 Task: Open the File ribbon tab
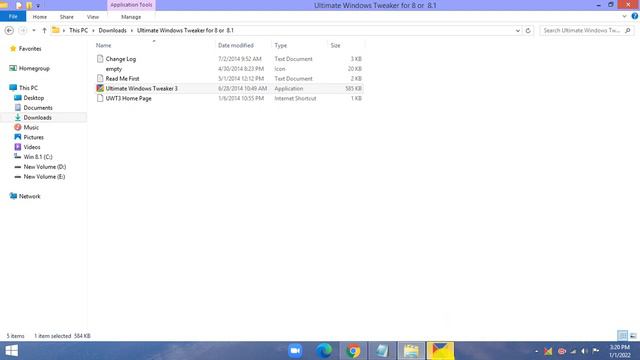coord(13,17)
